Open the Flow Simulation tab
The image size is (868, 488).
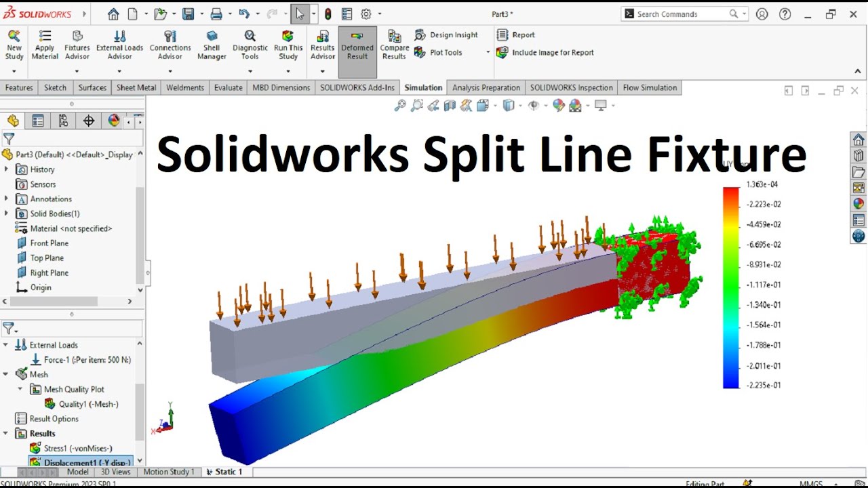point(650,87)
